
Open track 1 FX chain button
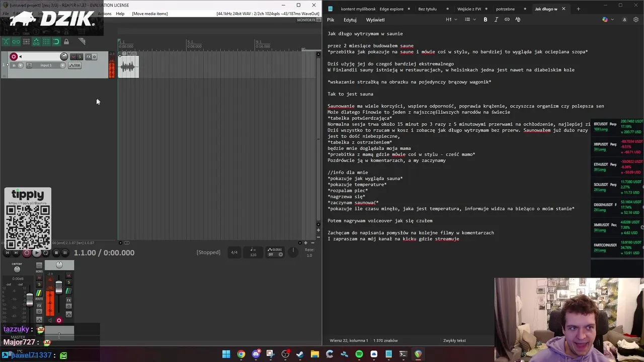point(89,57)
